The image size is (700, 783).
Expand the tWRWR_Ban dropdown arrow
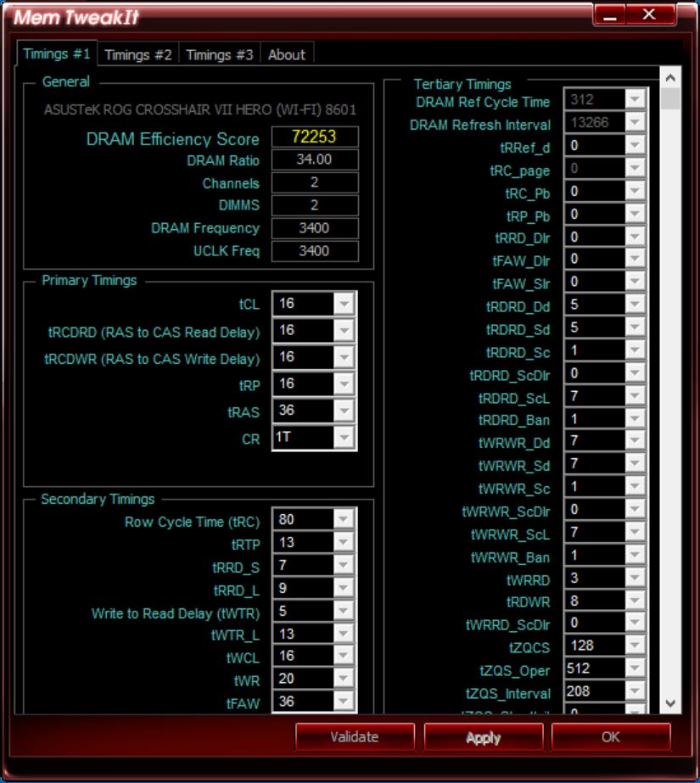pos(636,555)
